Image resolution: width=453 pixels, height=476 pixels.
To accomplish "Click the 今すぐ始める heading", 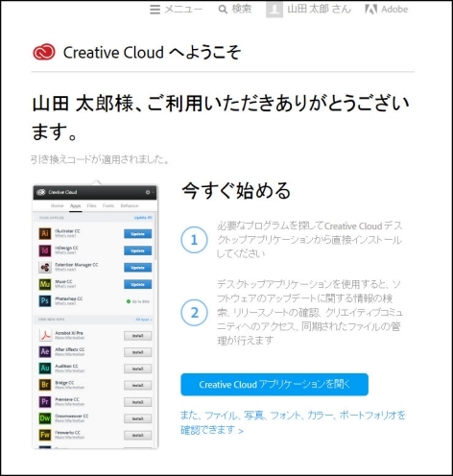I will (236, 191).
